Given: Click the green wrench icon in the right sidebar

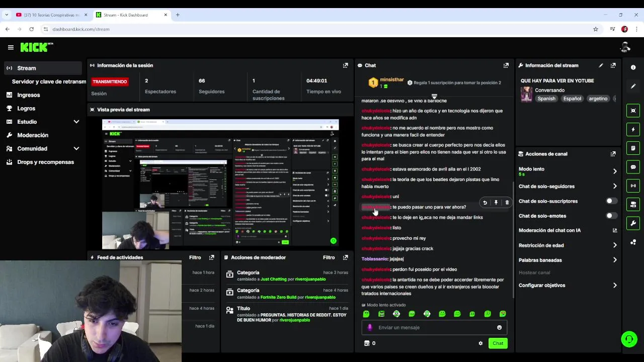Looking at the screenshot, I should 633,223.
